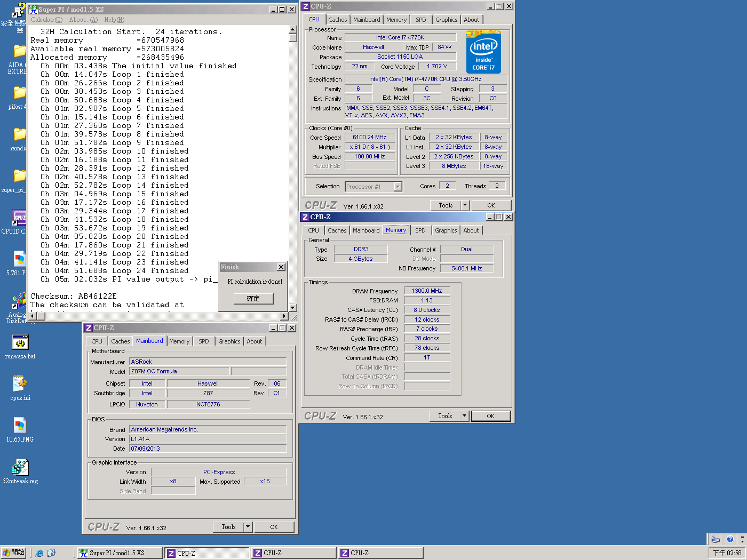Click OK in the CPU-Z Mainboard window

click(274, 527)
